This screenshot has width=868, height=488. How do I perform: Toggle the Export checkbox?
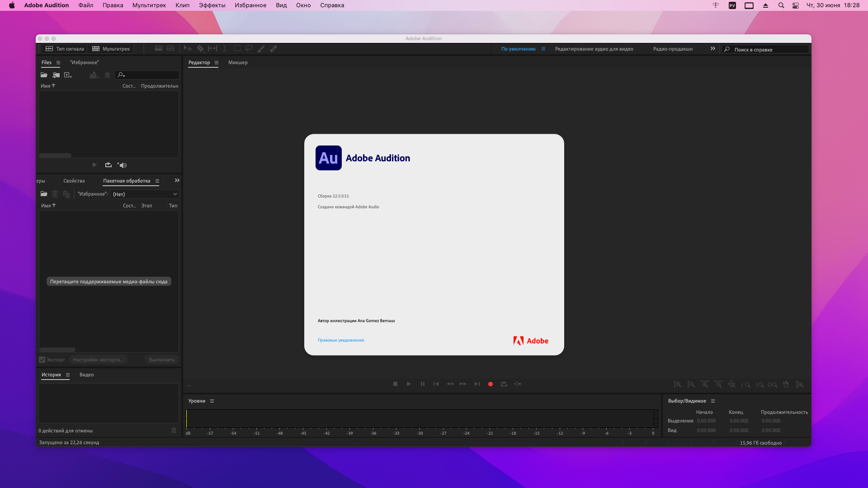(x=42, y=360)
